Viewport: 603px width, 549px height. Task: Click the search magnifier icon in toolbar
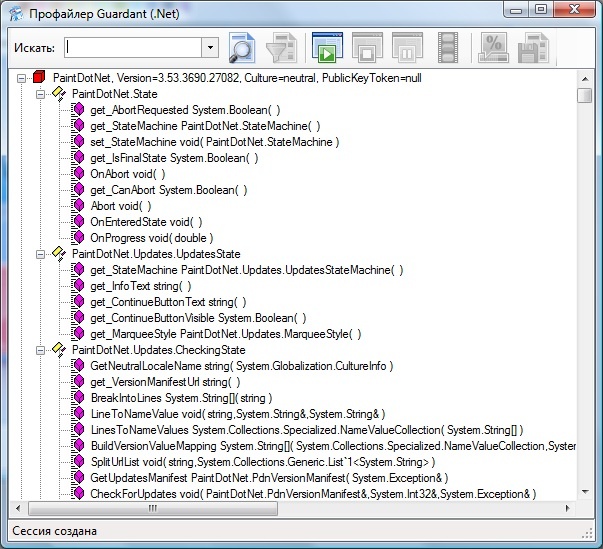242,47
